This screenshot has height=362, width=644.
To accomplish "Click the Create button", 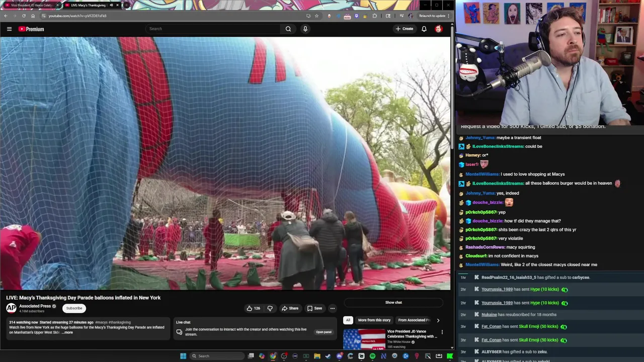I will tap(404, 29).
